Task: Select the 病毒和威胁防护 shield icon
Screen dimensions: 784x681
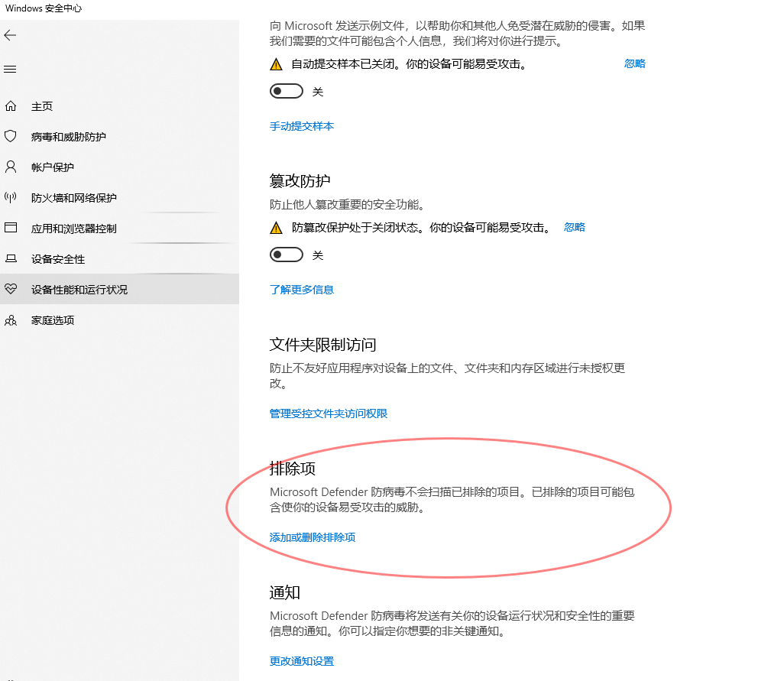Action: (x=11, y=137)
